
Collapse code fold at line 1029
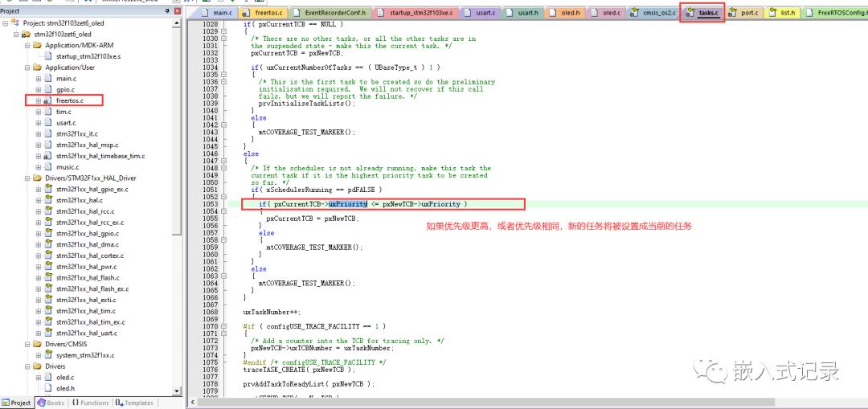[223, 31]
